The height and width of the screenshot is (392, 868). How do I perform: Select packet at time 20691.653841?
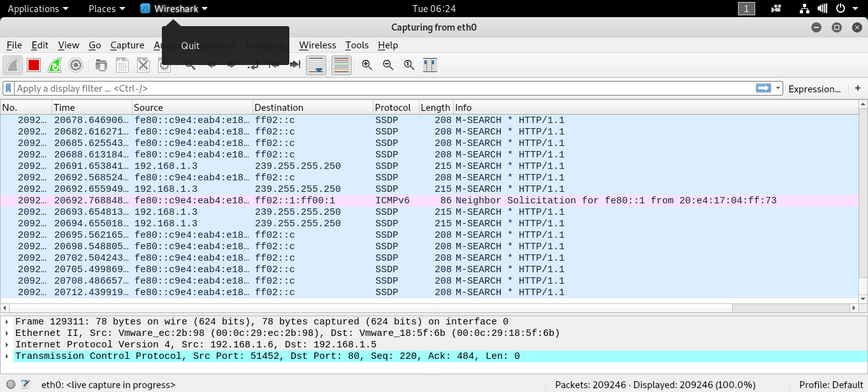pyautogui.click(x=430, y=166)
